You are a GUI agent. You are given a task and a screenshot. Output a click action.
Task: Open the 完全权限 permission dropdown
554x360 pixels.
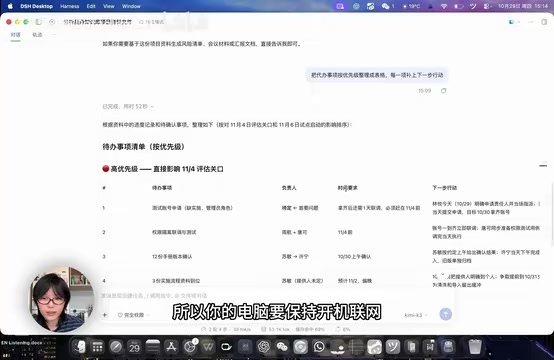click(x=134, y=315)
